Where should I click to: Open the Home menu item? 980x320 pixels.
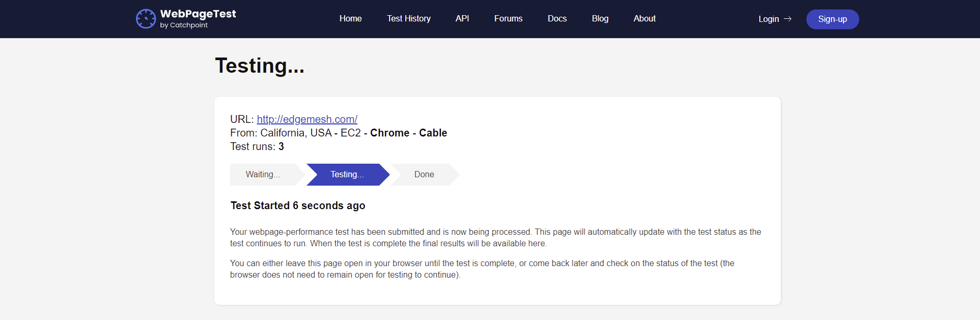point(350,18)
